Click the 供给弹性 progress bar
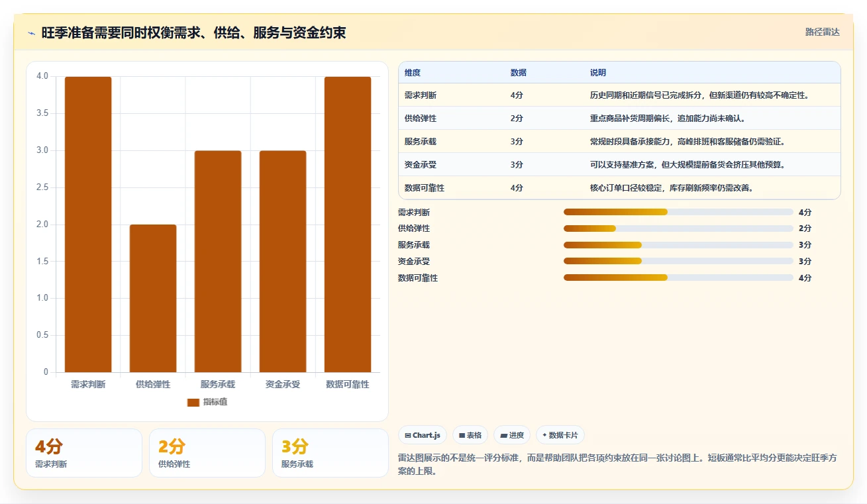The image size is (867, 504). pos(678,228)
